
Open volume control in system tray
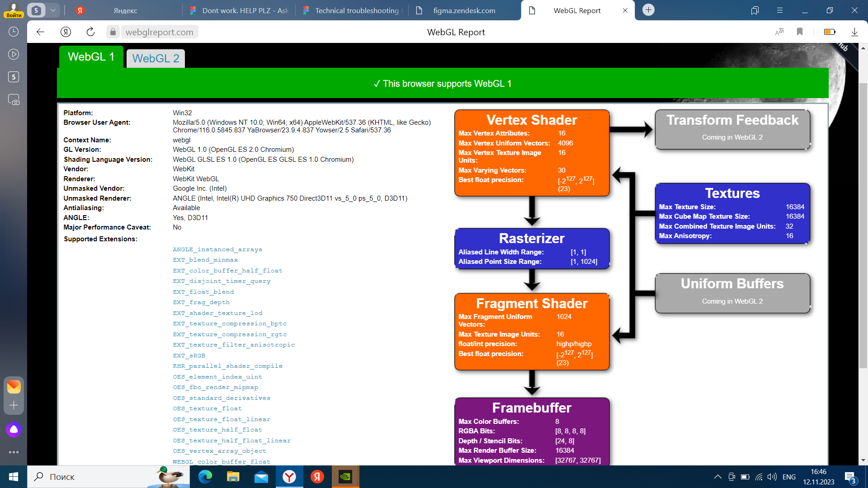[x=772, y=477]
